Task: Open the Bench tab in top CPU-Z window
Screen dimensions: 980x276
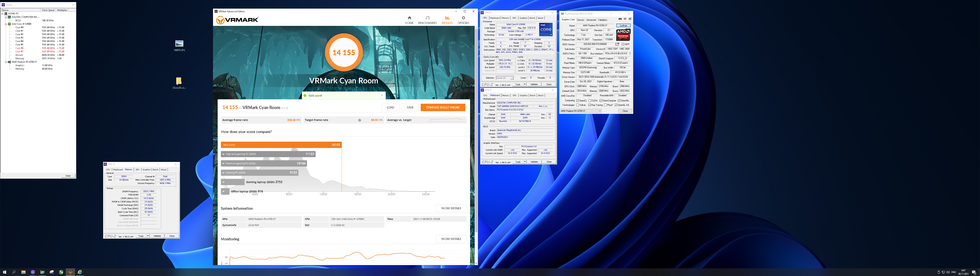Action: click(532, 18)
